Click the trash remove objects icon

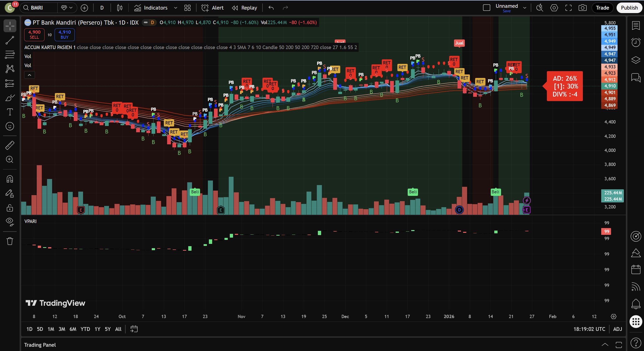(10, 241)
